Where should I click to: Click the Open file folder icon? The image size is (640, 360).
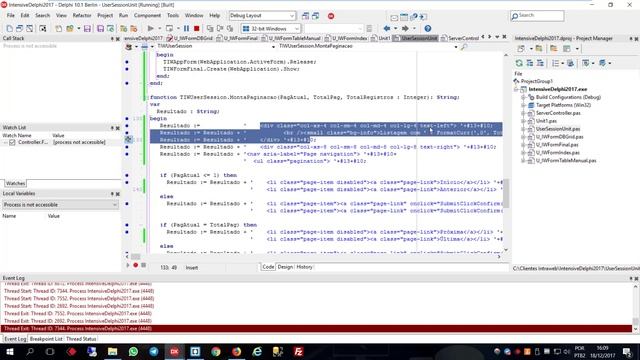tap(70, 29)
